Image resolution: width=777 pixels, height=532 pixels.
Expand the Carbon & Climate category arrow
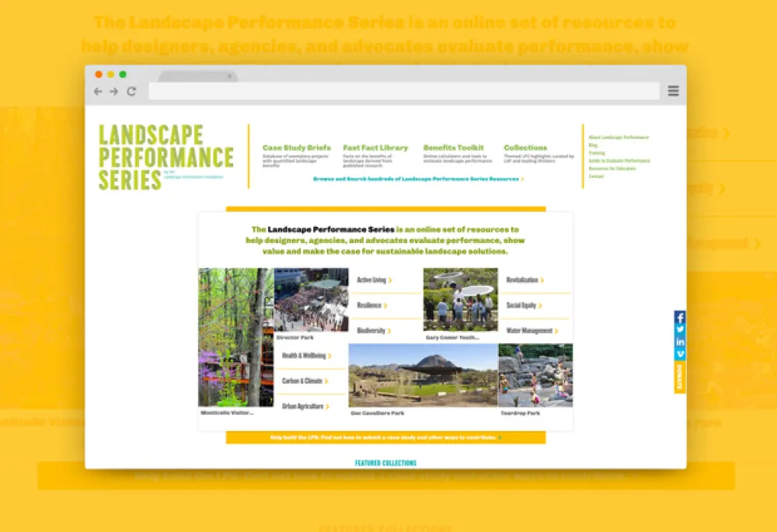(x=326, y=381)
